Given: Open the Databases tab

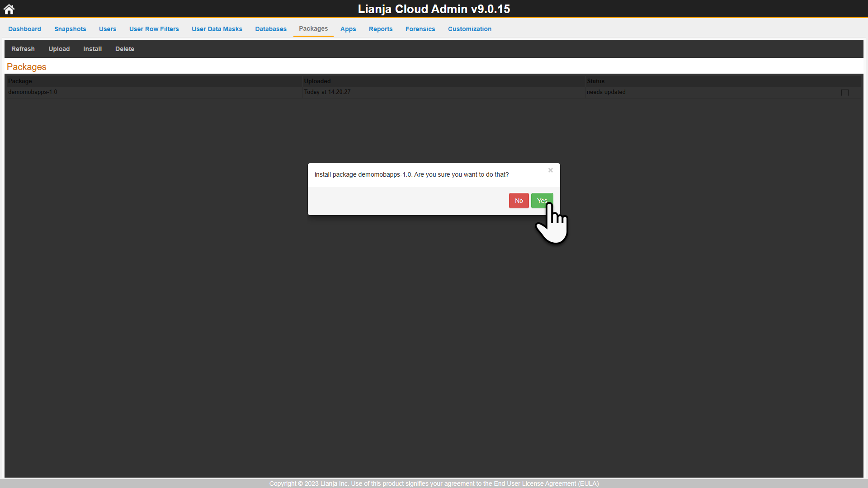Looking at the screenshot, I should [x=271, y=28].
